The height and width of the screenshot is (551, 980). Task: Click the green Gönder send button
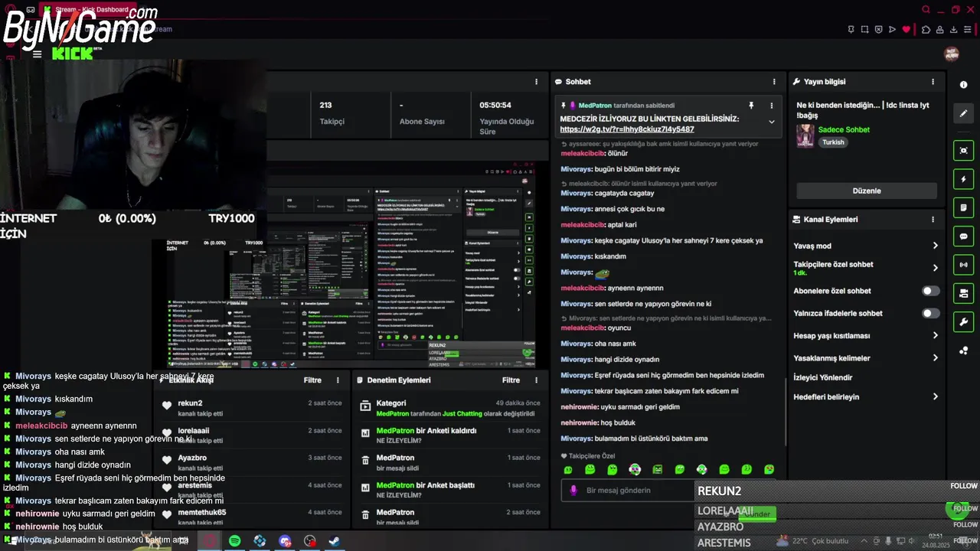tap(757, 514)
